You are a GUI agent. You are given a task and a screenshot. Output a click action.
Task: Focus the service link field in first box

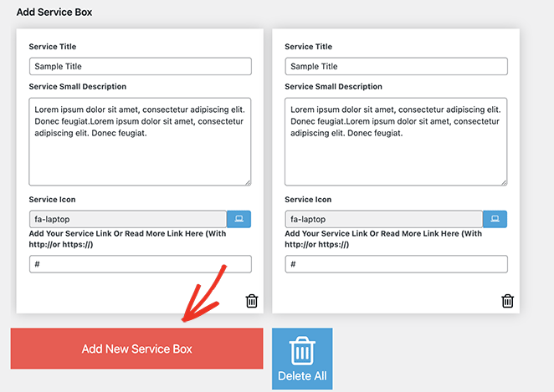(140, 264)
